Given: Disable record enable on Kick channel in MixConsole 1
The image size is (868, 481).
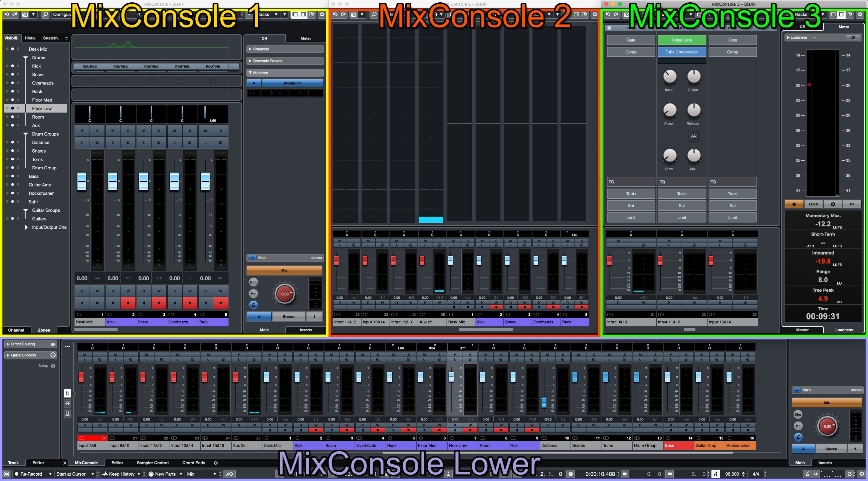Looking at the screenshot, I should pyautogui.click(x=128, y=303).
